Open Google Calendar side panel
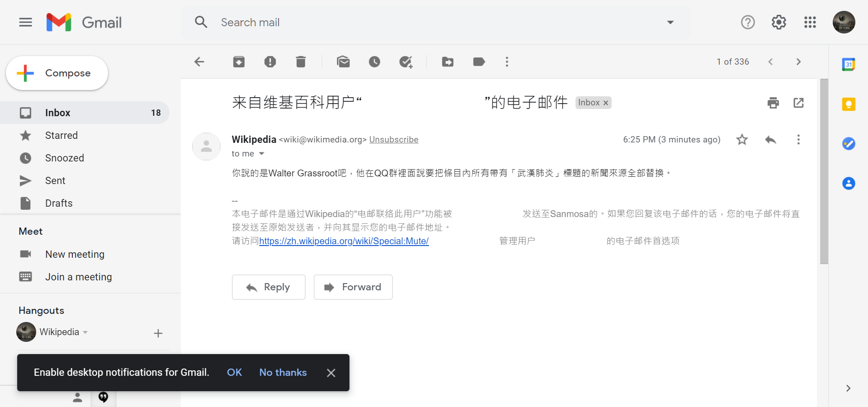Viewport: 868px width, 407px height. [x=849, y=65]
